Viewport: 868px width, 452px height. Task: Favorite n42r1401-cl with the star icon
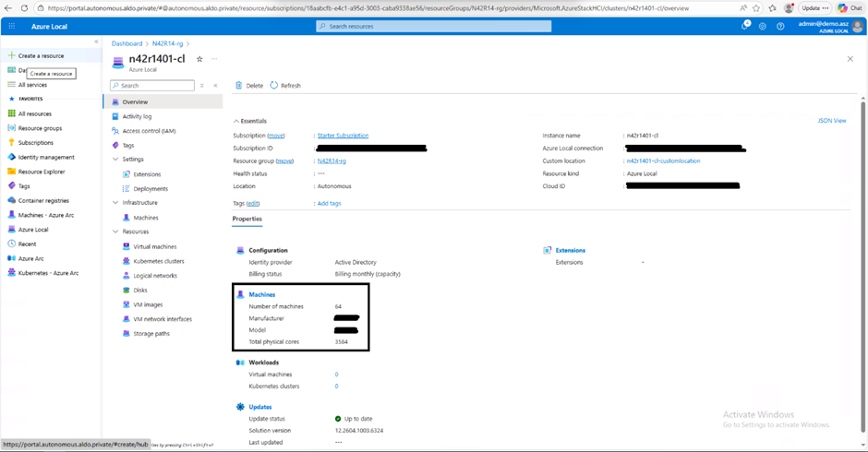click(199, 59)
